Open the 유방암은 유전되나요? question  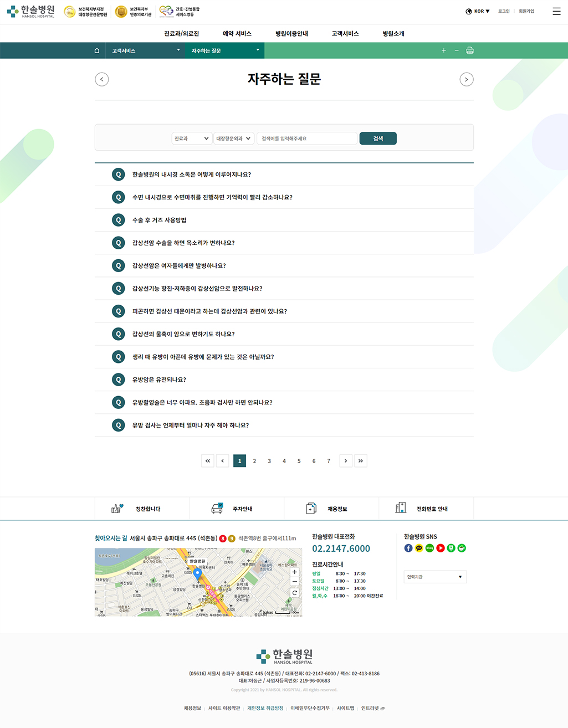click(159, 380)
